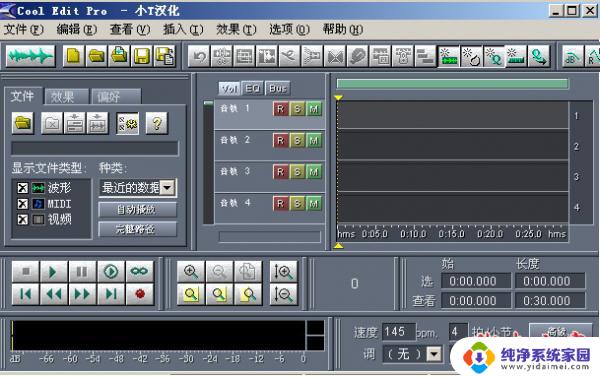Zoom in vertically
The width and height of the screenshot is (600, 377).
[x=284, y=272]
